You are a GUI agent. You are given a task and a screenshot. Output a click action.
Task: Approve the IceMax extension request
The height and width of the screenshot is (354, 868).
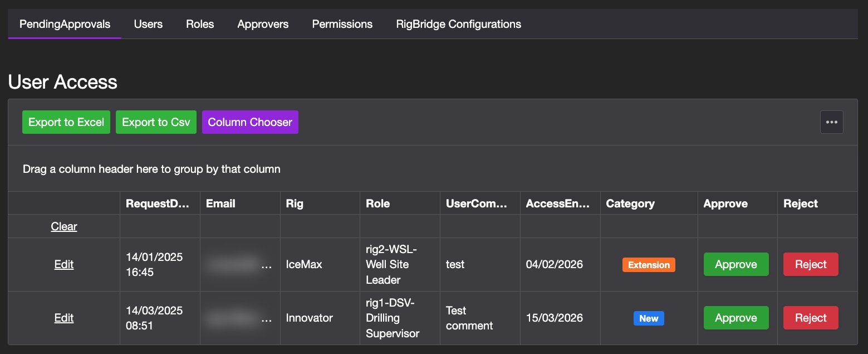tap(736, 264)
